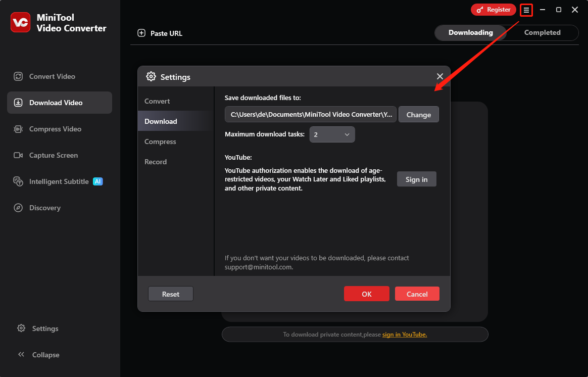Image resolution: width=588 pixels, height=377 pixels.
Task: Open Capture Screen in the sidebar
Action: (x=60, y=155)
